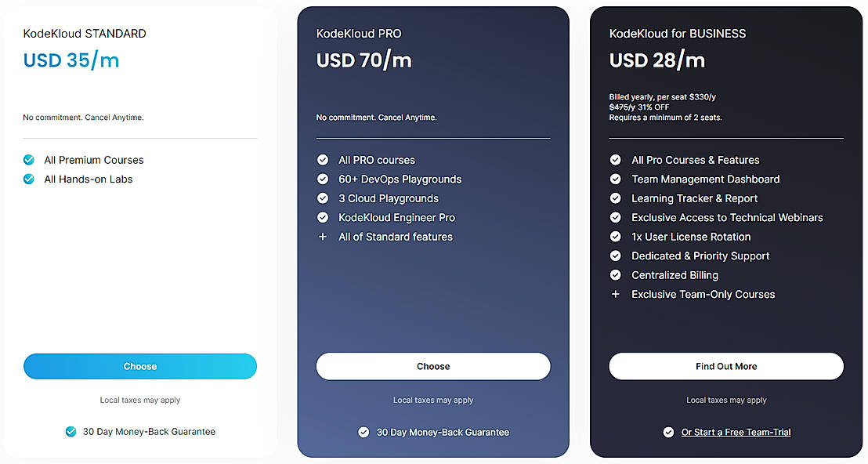
Task: Click the checkmark next to "60+ DevOps Playgrounds"
Action: [x=323, y=179]
